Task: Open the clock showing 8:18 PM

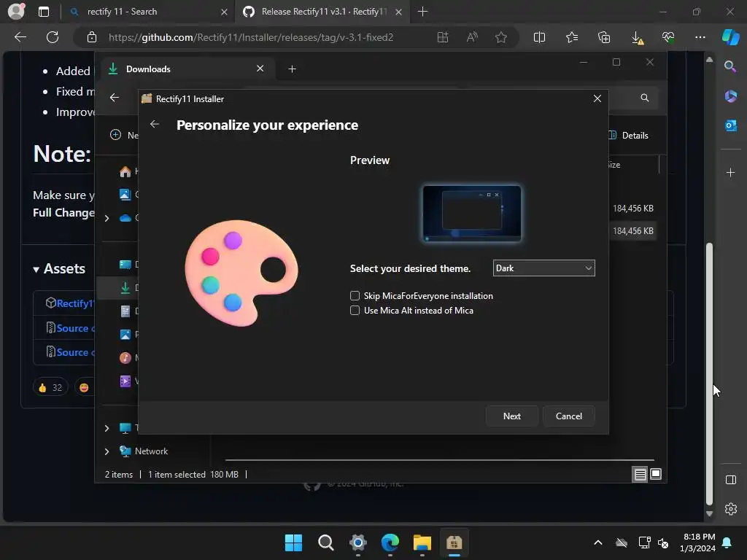Action: tap(699, 542)
